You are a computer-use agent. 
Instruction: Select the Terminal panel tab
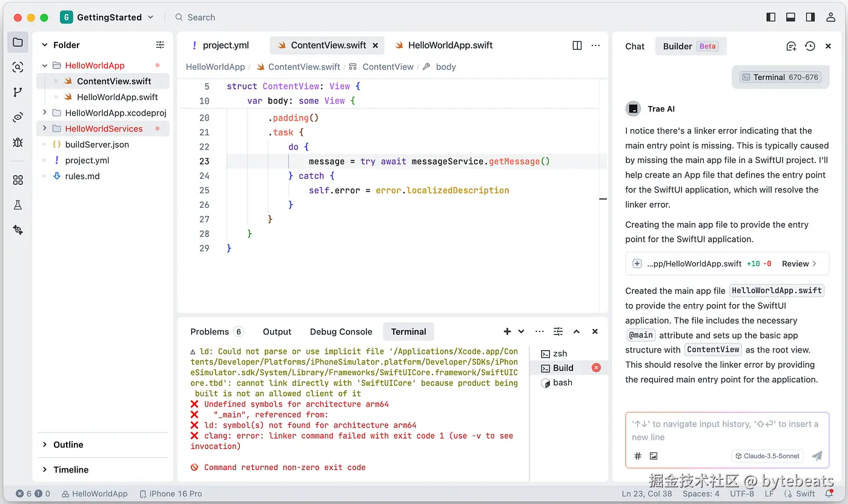pyautogui.click(x=408, y=331)
